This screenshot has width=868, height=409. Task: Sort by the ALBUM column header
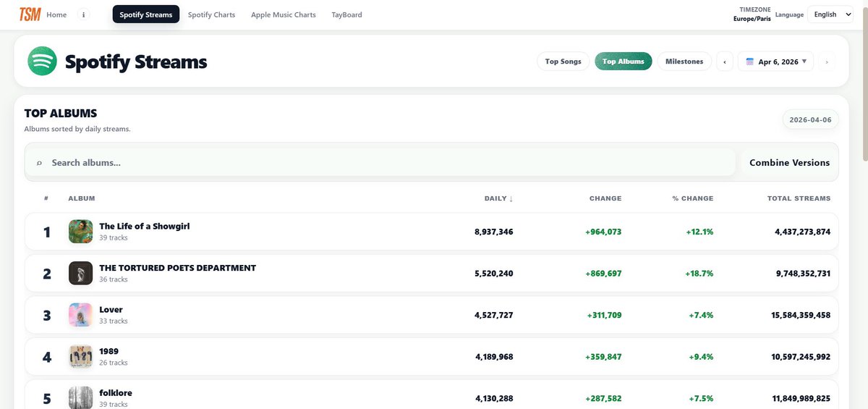click(x=82, y=198)
